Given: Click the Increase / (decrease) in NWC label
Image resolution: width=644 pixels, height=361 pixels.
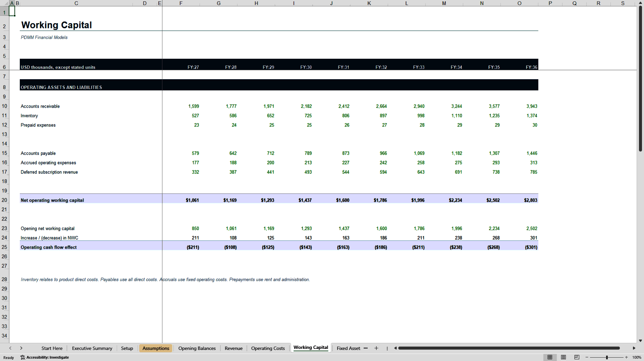Looking at the screenshot, I should pos(49,238).
